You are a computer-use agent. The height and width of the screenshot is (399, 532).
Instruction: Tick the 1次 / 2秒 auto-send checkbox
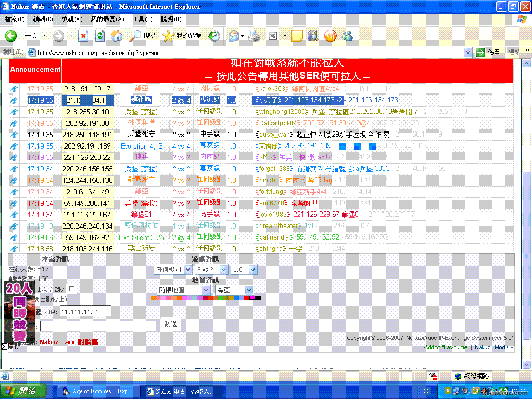click(x=72, y=289)
